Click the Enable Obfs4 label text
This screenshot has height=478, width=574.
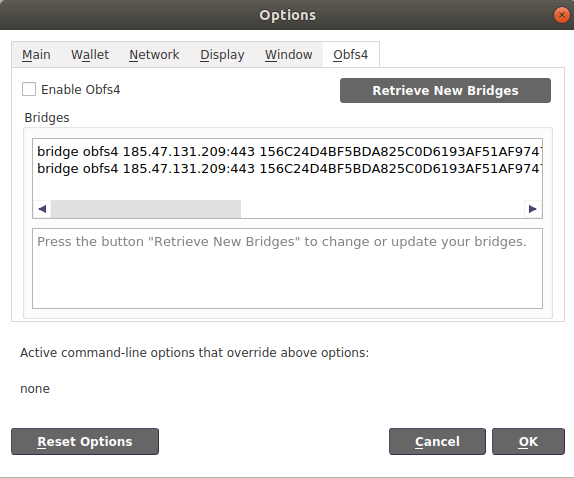pyautogui.click(x=81, y=90)
